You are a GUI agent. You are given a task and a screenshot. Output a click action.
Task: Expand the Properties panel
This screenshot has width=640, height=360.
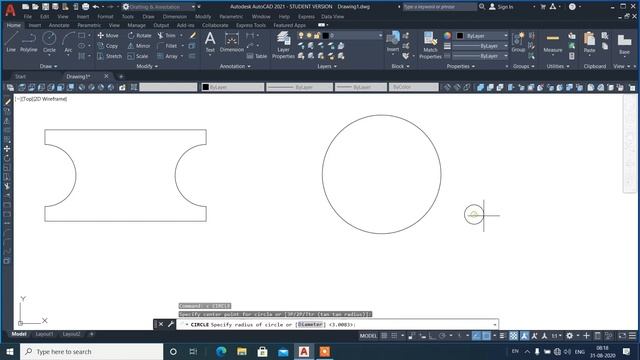[461, 66]
